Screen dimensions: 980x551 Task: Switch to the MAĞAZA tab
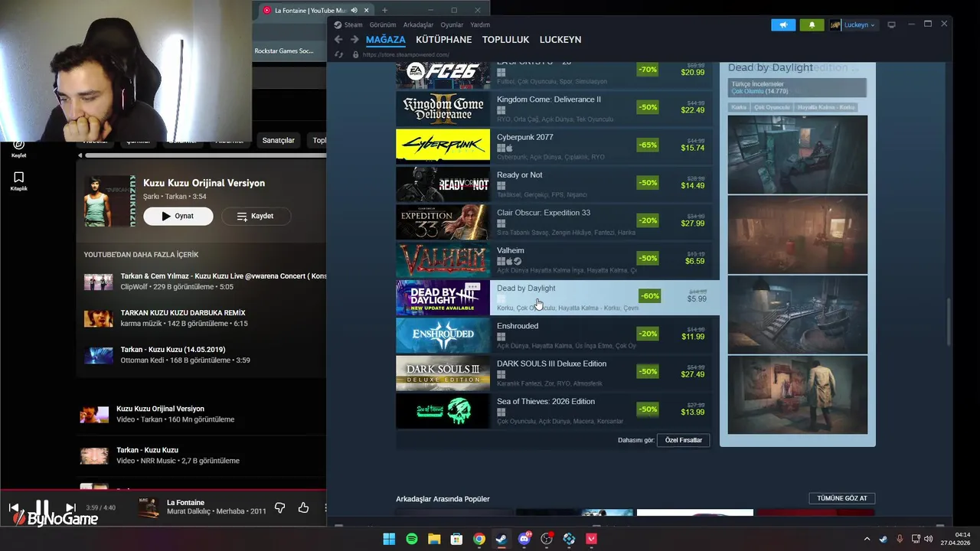click(386, 40)
